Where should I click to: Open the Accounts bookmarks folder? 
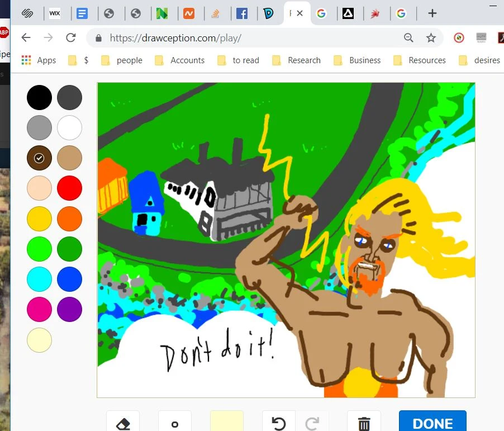(180, 60)
